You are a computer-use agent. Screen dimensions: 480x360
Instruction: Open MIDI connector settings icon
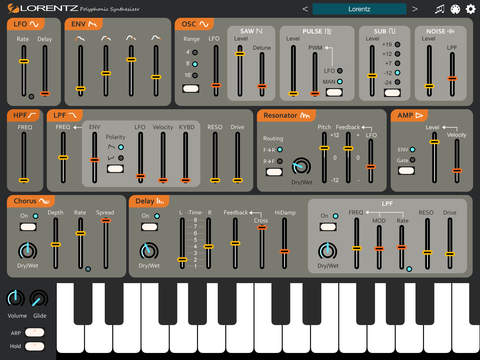(455, 9)
